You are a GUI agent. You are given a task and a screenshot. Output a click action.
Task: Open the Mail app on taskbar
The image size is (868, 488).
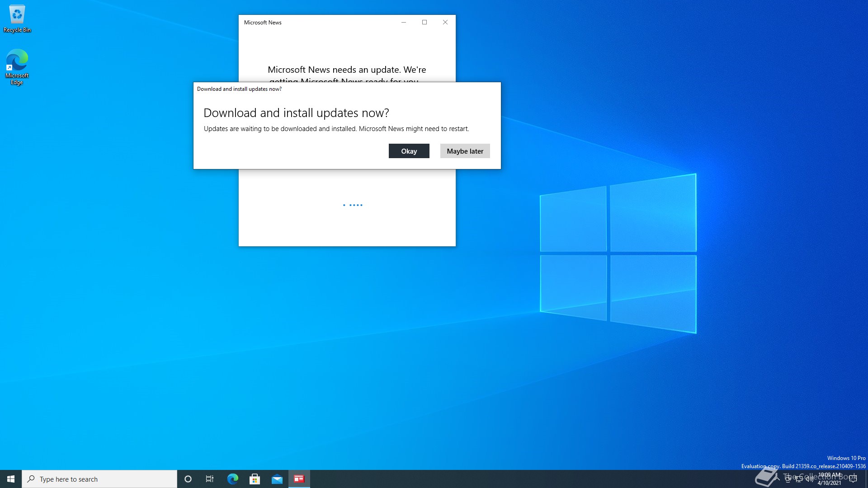[277, 479]
